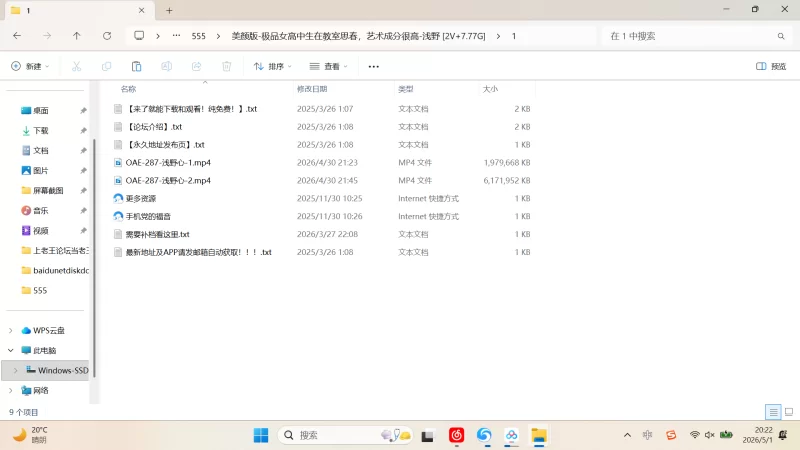The height and width of the screenshot is (450, 800).
Task: Switch to large thumbnails view icon
Action: [789, 412]
